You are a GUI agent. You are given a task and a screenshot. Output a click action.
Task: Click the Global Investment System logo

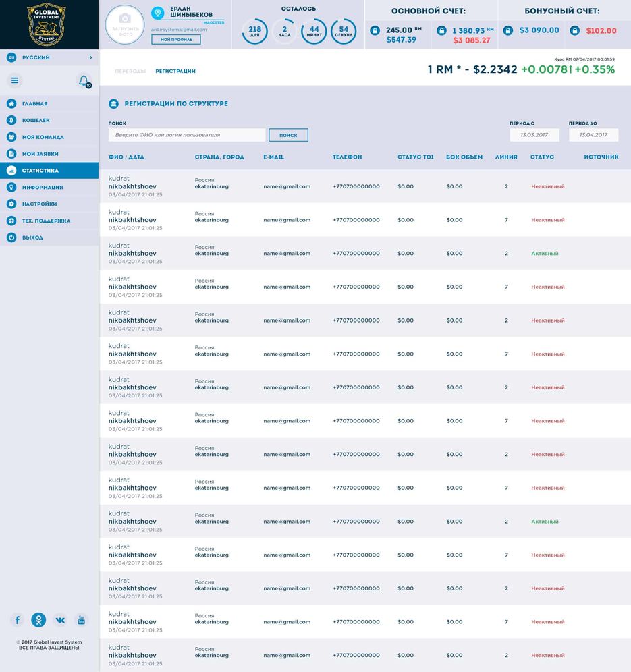pyautogui.click(x=47, y=24)
